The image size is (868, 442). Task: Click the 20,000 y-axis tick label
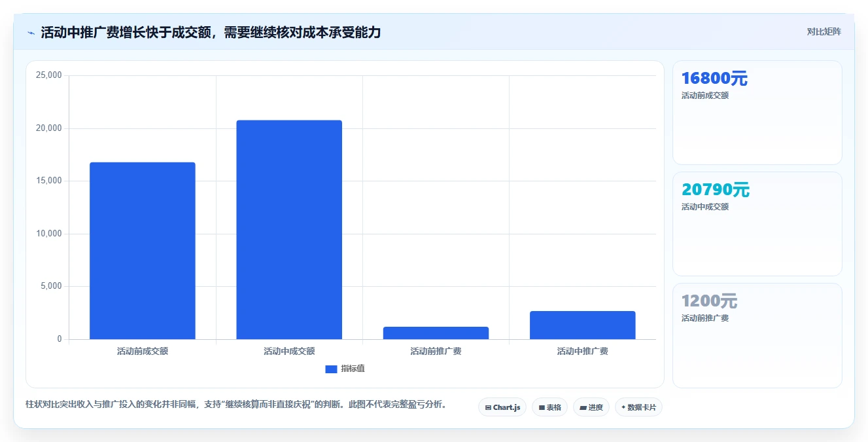pos(48,128)
